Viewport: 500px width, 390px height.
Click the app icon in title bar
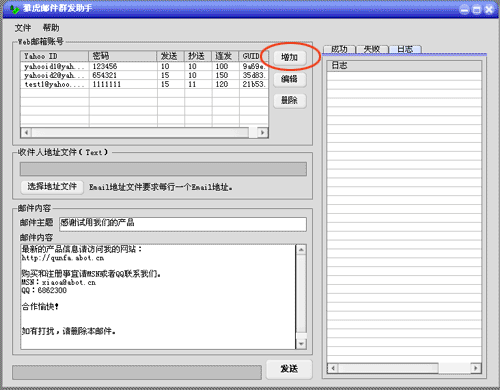pyautogui.click(x=14, y=9)
